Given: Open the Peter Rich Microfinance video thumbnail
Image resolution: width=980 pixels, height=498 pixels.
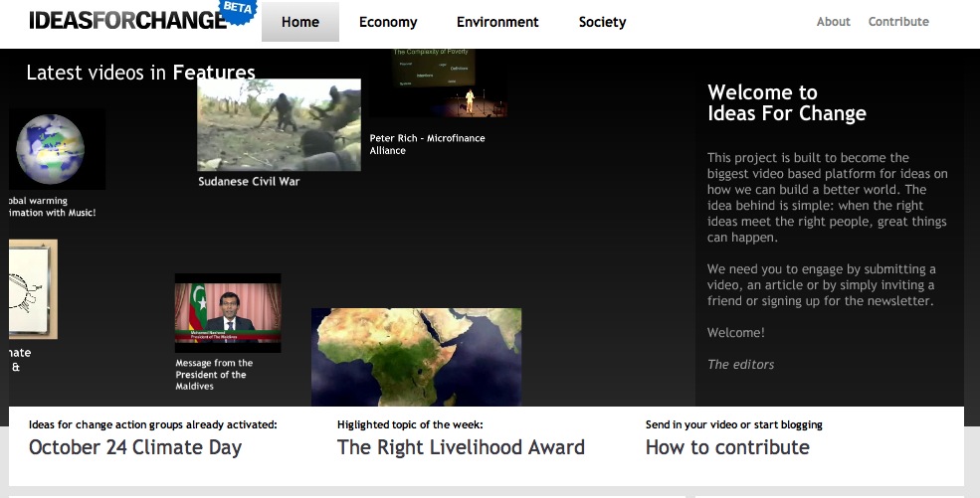Looking at the screenshot, I should [x=438, y=84].
